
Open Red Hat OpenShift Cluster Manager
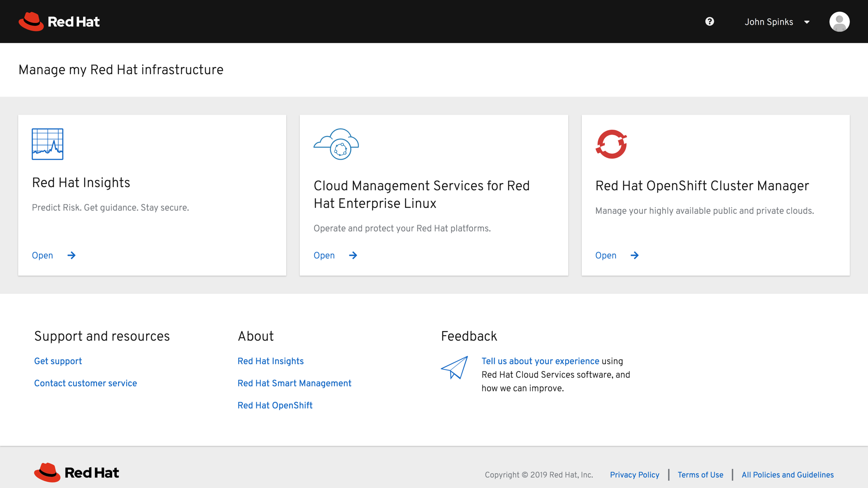coord(606,255)
